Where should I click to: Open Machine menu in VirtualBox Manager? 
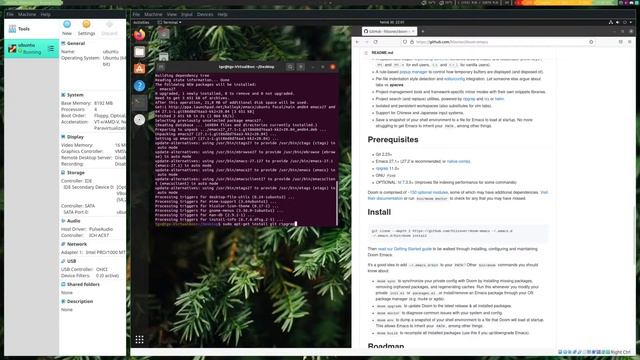coord(27,14)
